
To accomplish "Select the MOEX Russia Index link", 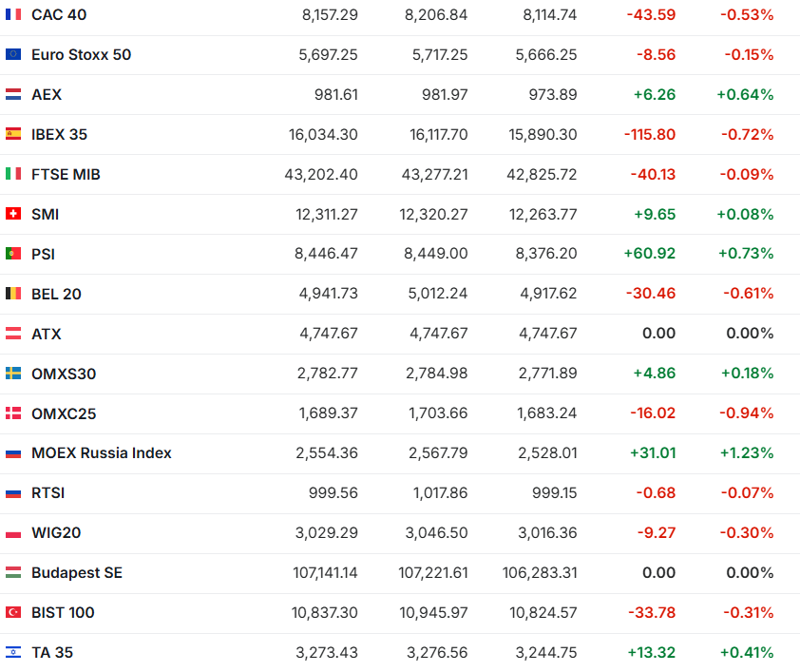I will pos(101,453).
